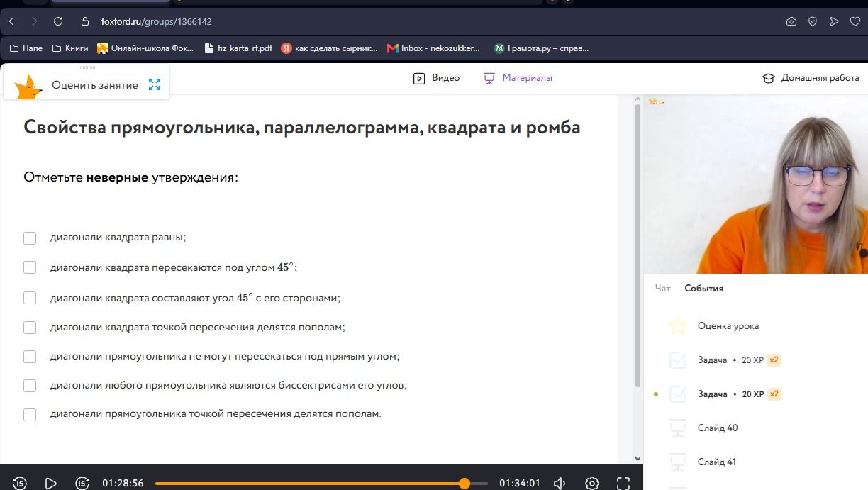Open the Книги bookmarks folder

70,48
